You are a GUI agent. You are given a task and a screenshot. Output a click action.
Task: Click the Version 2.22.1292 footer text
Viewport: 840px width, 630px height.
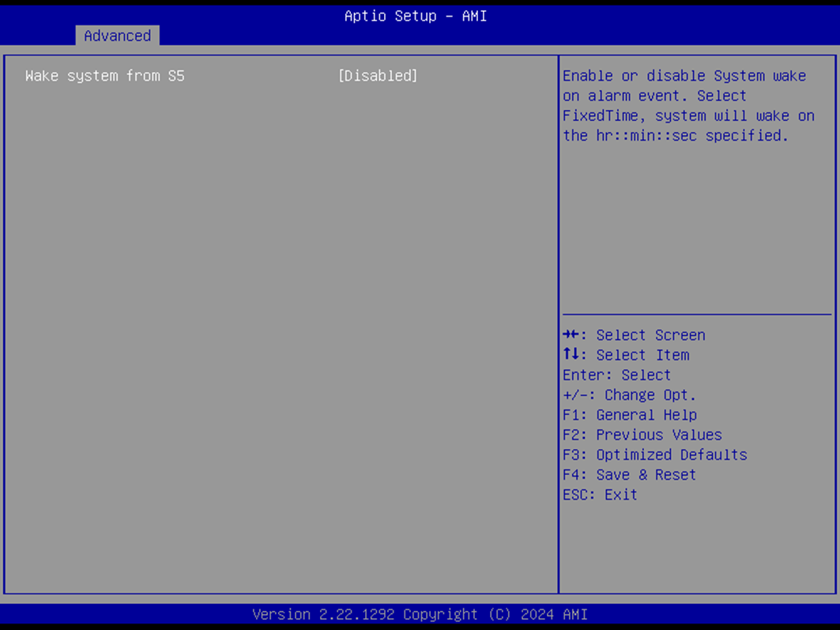(x=323, y=614)
